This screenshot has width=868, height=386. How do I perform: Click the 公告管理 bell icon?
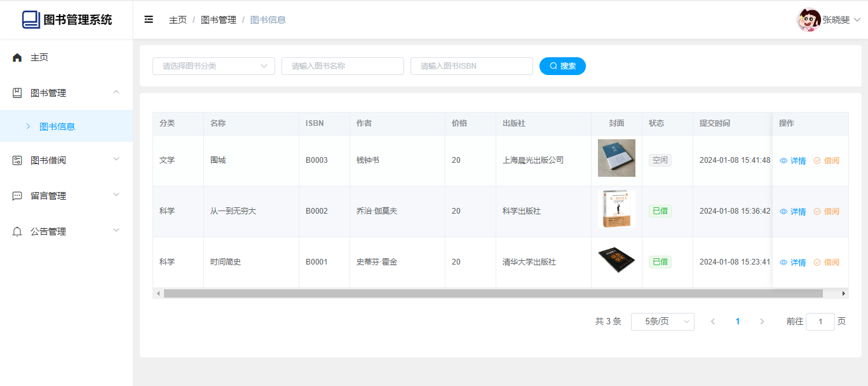pos(17,231)
